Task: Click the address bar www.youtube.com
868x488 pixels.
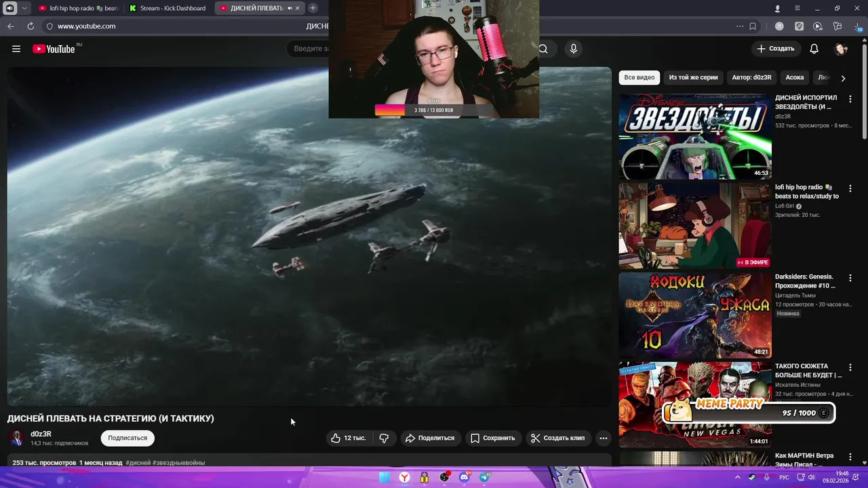Action: (86, 26)
